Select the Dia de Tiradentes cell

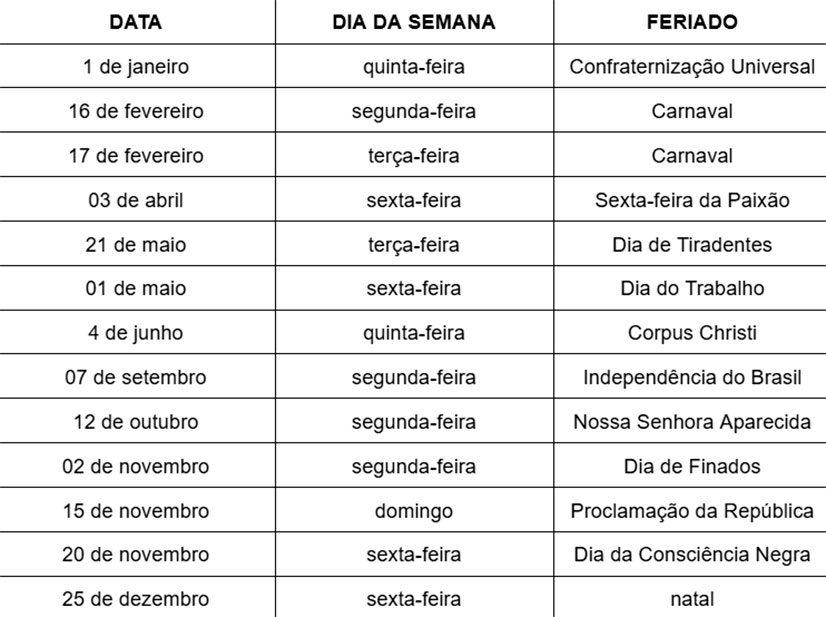[x=691, y=244]
